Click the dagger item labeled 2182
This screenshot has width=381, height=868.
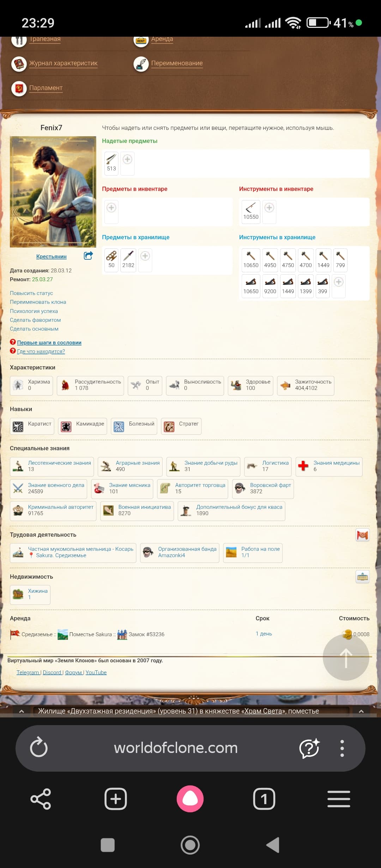pos(128,259)
